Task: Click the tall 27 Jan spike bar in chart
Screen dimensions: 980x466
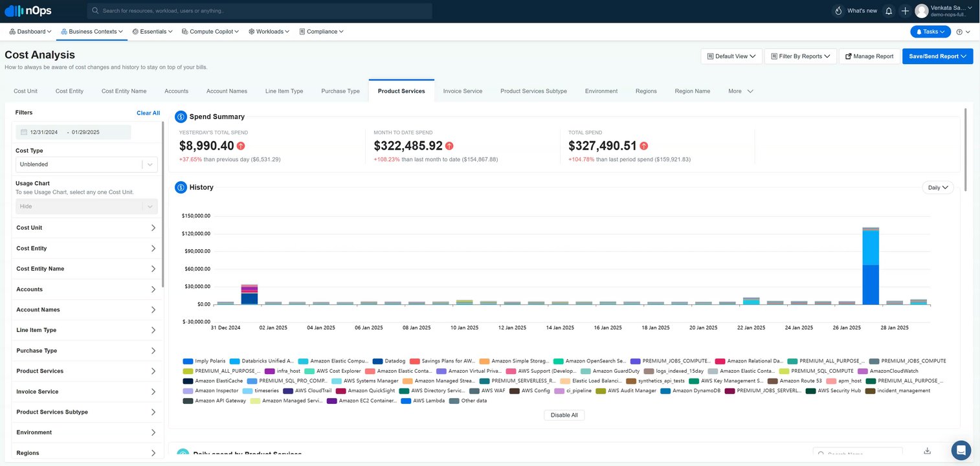Action: (871, 266)
